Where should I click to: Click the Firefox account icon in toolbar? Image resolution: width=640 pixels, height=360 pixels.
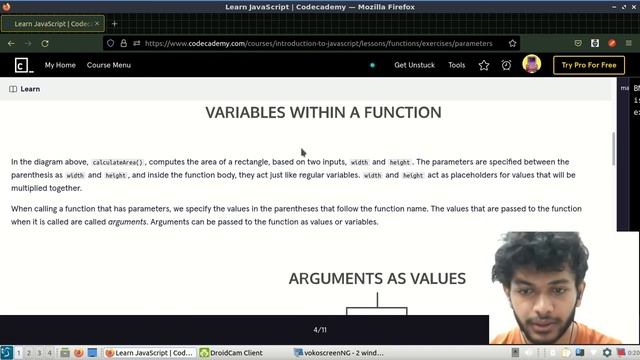pos(595,43)
